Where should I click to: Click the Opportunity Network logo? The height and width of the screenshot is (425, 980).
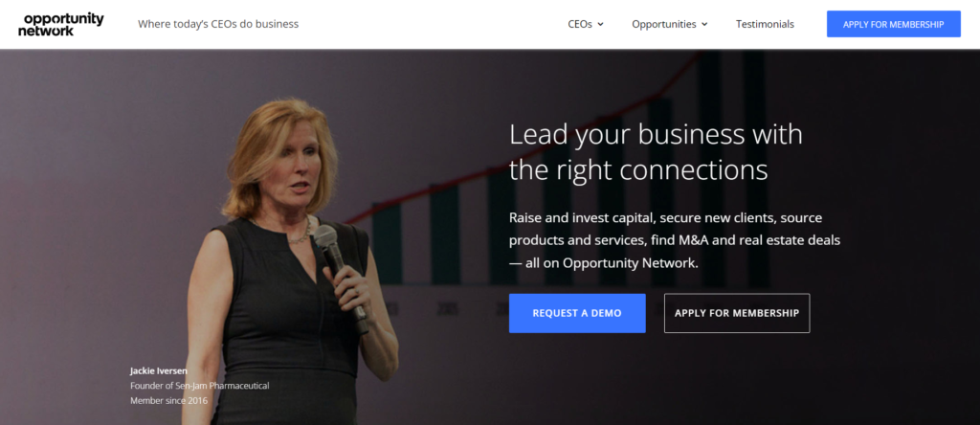pyautogui.click(x=60, y=24)
